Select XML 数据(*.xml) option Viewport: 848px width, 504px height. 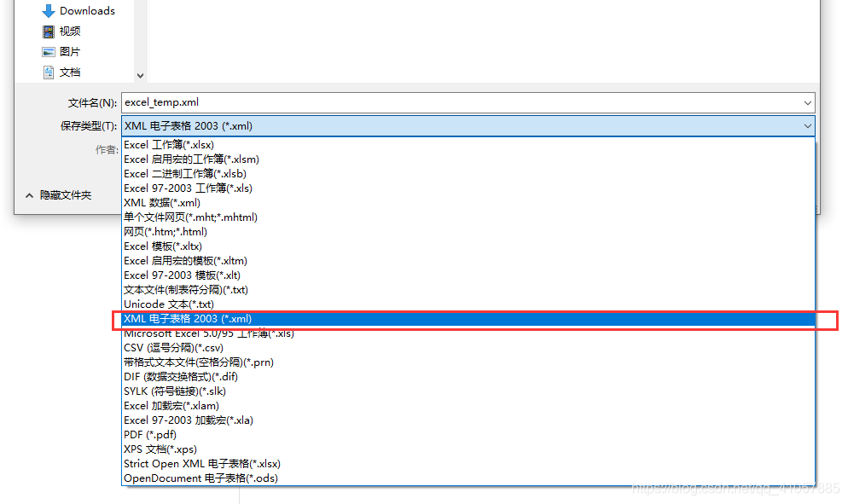click(468, 203)
